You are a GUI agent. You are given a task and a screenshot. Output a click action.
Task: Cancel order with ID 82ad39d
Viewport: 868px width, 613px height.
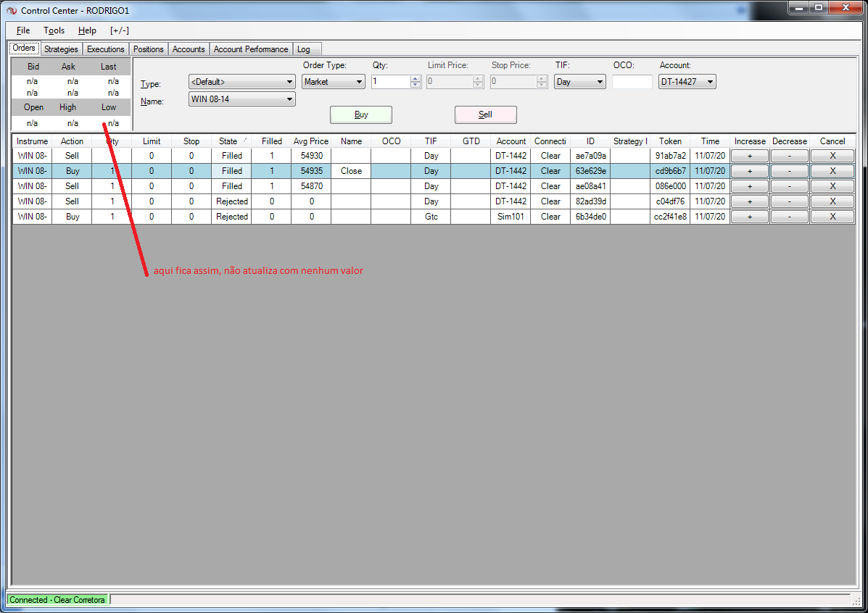click(832, 201)
